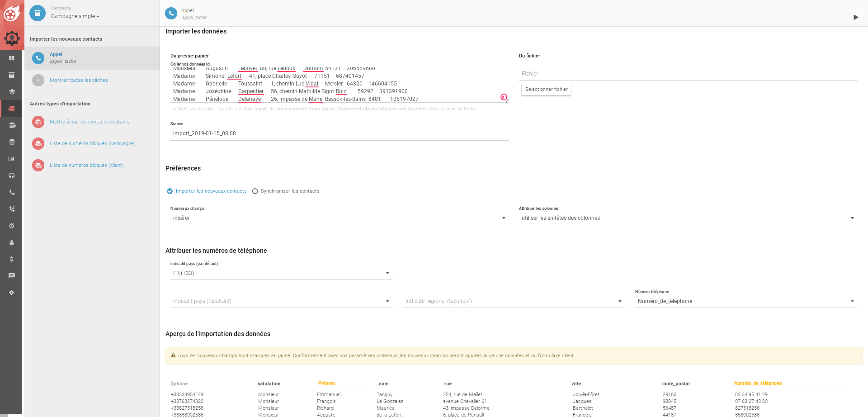Click the blocked numbers (campagne) red icon
This screenshot has width=868, height=417.
click(x=38, y=143)
